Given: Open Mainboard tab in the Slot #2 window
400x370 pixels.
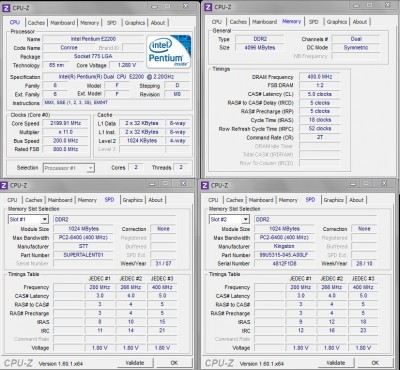Looking at the screenshot, I should (261, 200).
